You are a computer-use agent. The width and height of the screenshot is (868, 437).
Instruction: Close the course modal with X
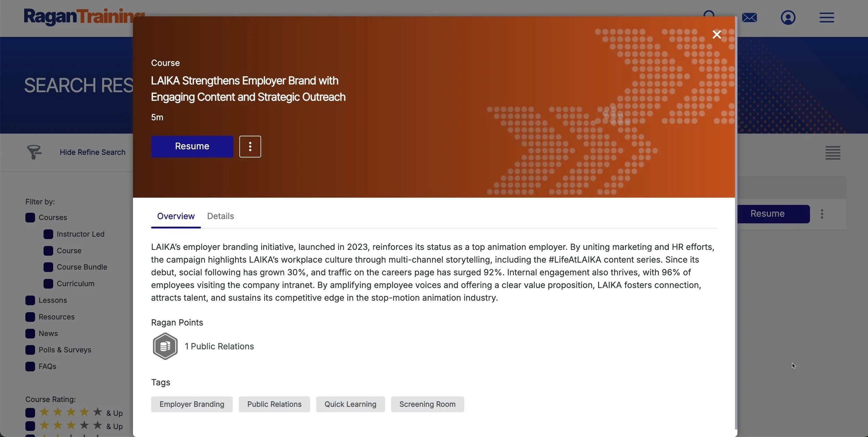click(x=716, y=34)
